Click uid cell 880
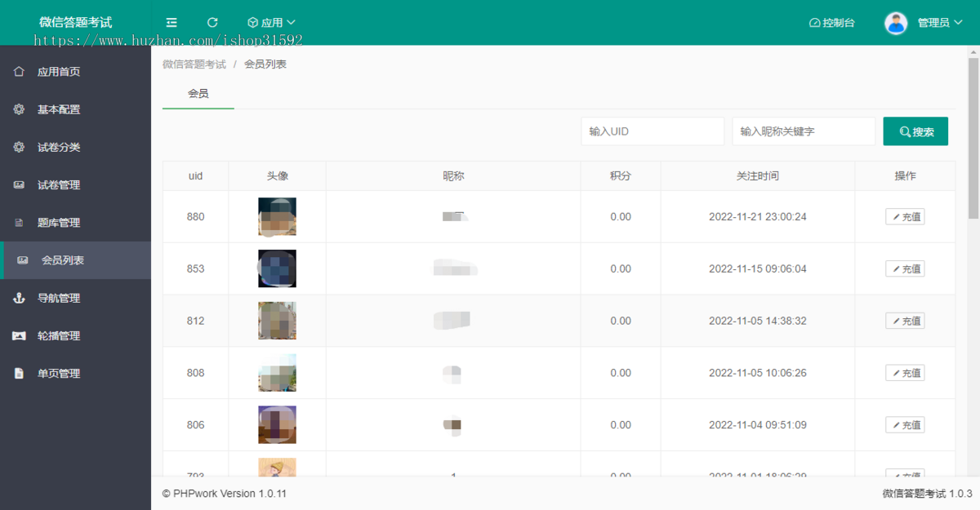Image resolution: width=980 pixels, height=510 pixels. [x=196, y=217]
